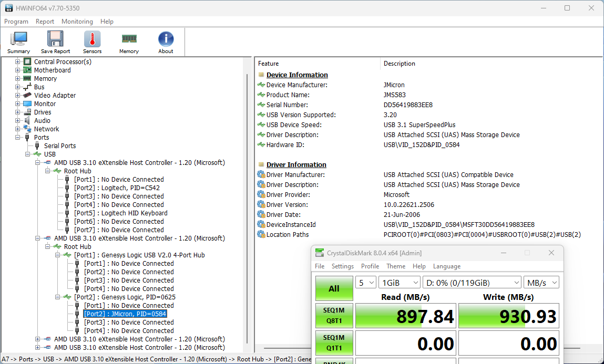Run all benchmarks with All button
The height and width of the screenshot is (364, 604).
click(334, 288)
